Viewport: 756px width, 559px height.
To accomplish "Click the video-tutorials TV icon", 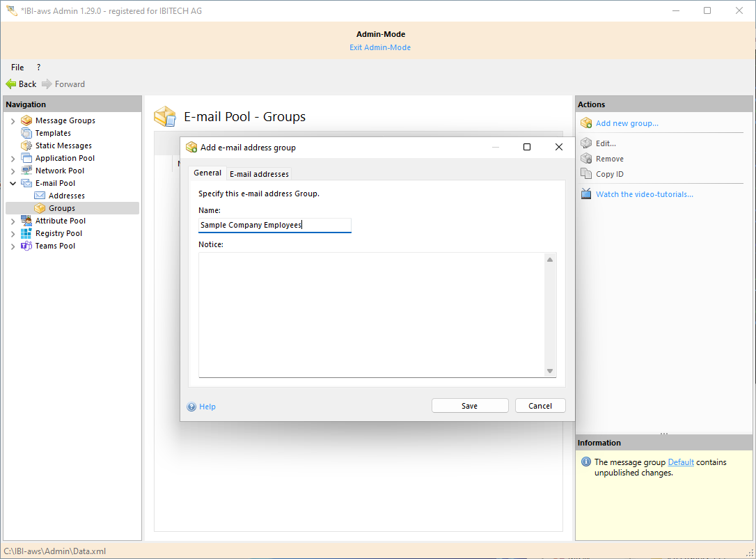I will pyautogui.click(x=586, y=194).
